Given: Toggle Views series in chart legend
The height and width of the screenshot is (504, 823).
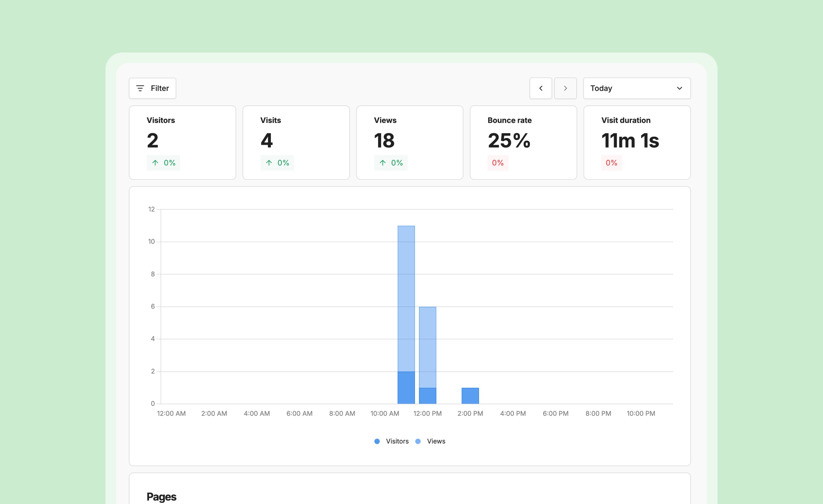Looking at the screenshot, I should click(x=436, y=441).
